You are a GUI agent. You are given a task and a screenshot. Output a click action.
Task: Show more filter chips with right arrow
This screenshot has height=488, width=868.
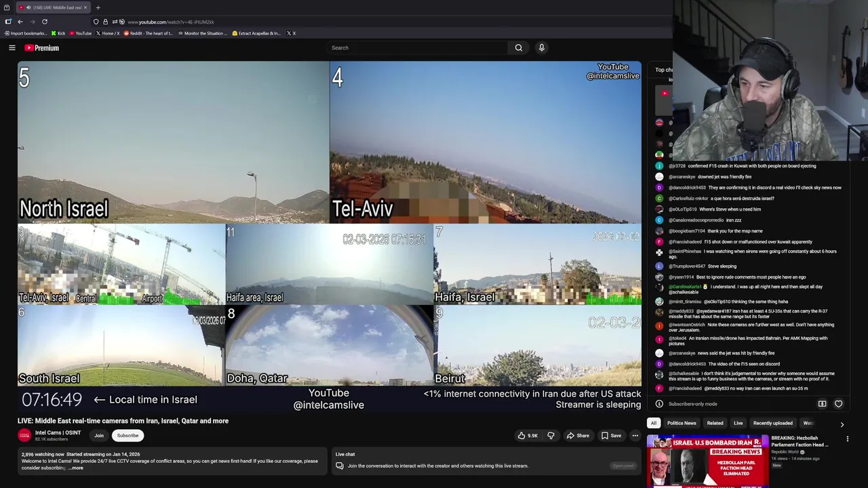pos(842,424)
